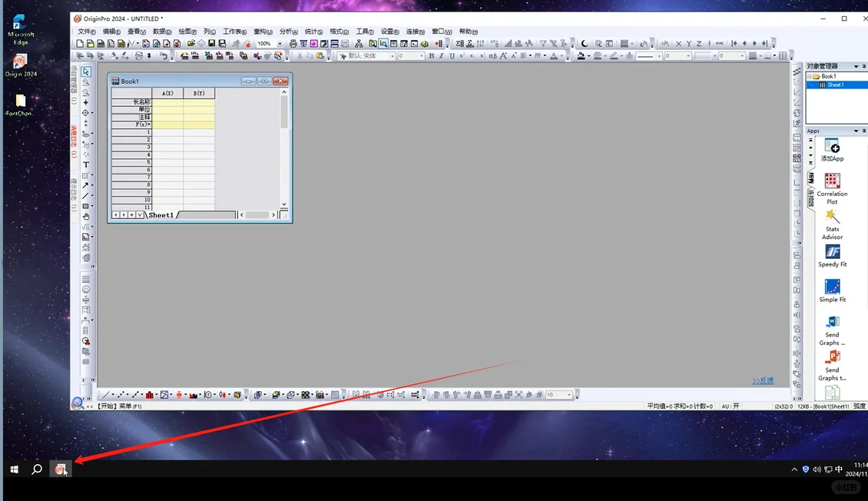Click the Set as X column icon
The width and height of the screenshot is (868, 501).
pyautogui.click(x=679, y=43)
